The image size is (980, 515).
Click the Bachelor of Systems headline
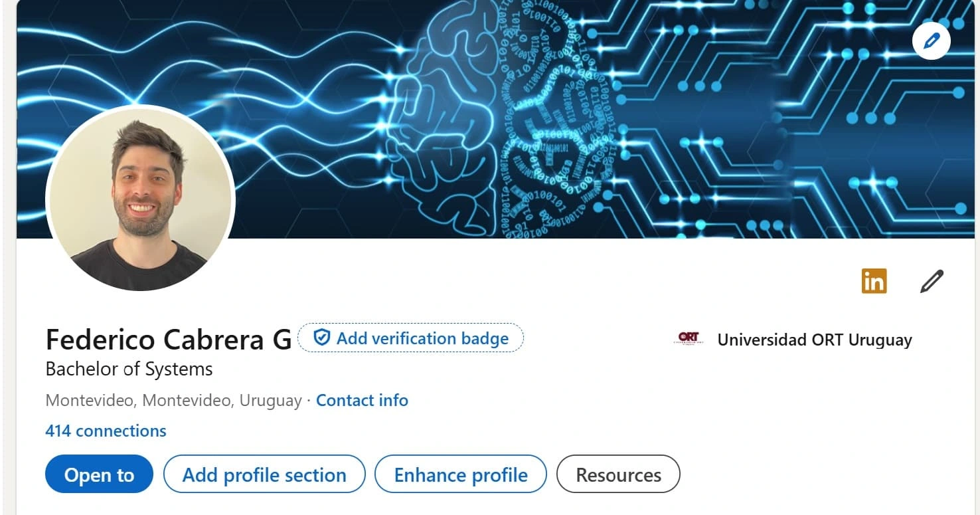129,369
